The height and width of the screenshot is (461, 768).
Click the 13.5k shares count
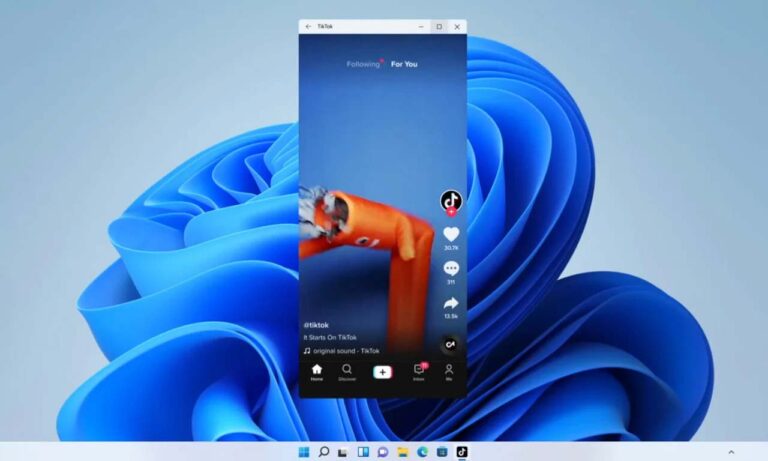click(451, 316)
